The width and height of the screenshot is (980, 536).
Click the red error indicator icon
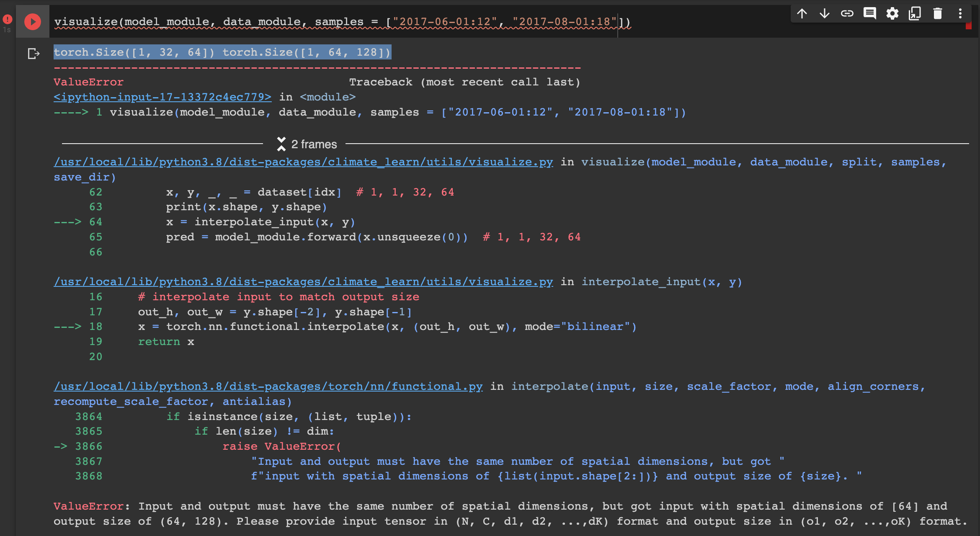click(x=7, y=19)
